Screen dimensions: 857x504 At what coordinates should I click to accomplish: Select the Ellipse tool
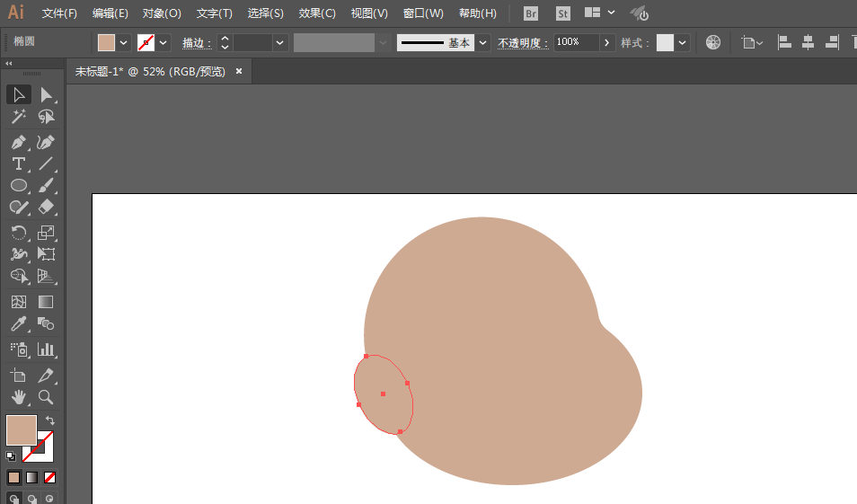18,185
